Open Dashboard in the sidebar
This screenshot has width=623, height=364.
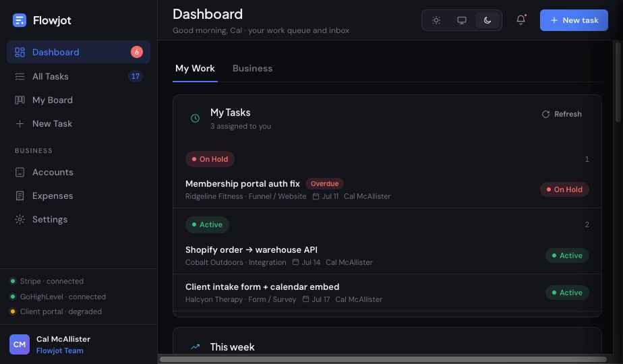click(78, 52)
